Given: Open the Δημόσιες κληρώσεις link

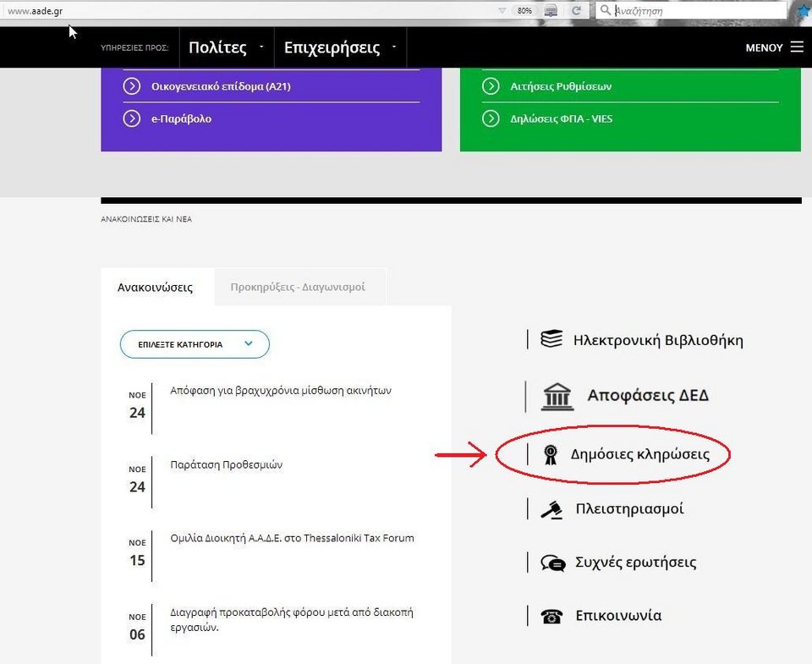Looking at the screenshot, I should coord(639,455).
